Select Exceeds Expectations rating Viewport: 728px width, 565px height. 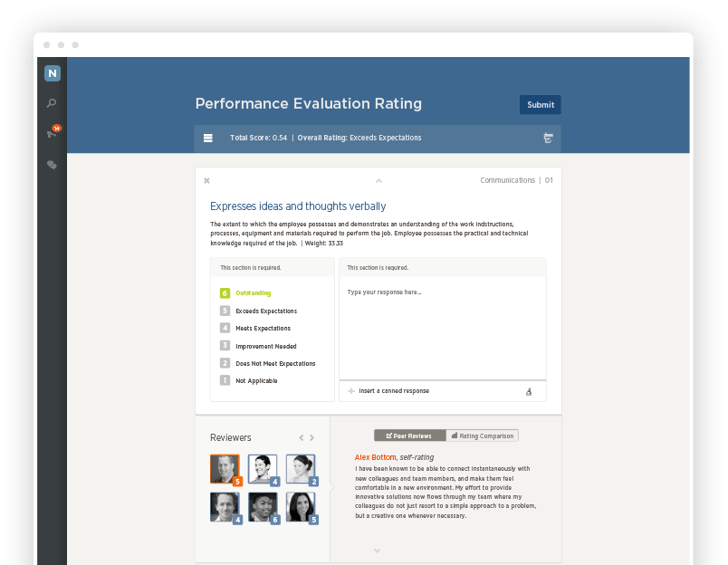[x=259, y=311]
